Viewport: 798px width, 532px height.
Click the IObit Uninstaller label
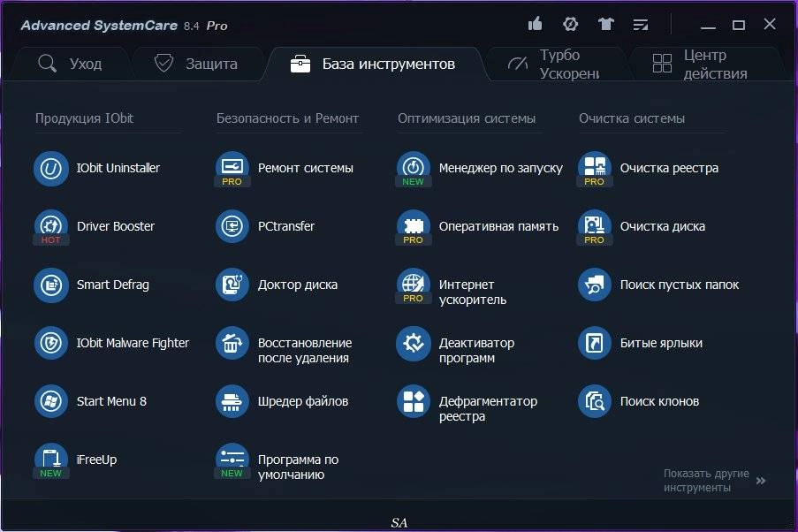118,168
